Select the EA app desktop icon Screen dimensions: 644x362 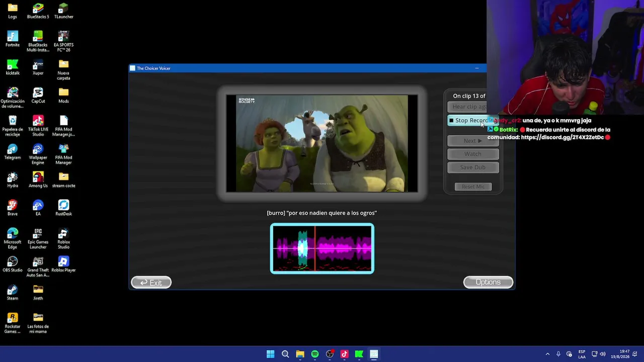coord(38,208)
